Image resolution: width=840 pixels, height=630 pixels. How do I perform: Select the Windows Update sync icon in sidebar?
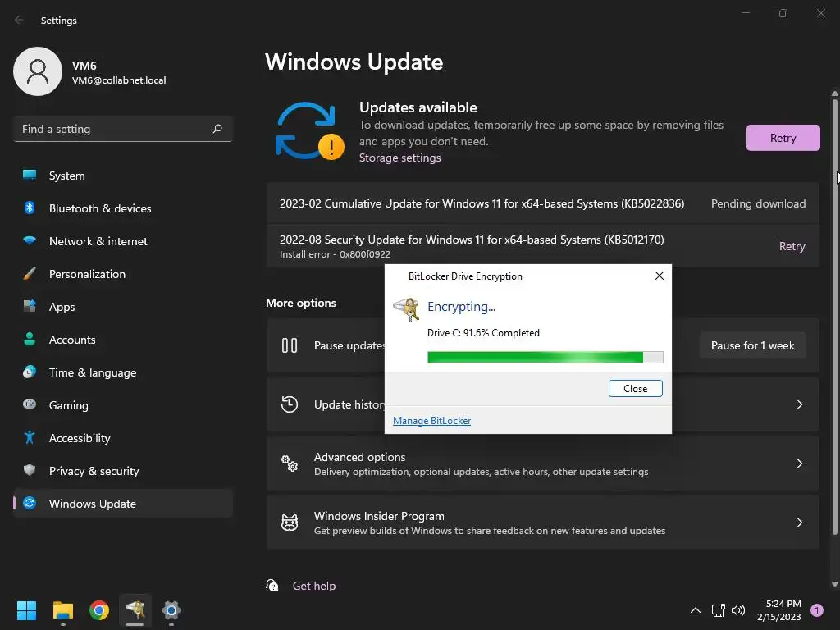[x=30, y=503]
